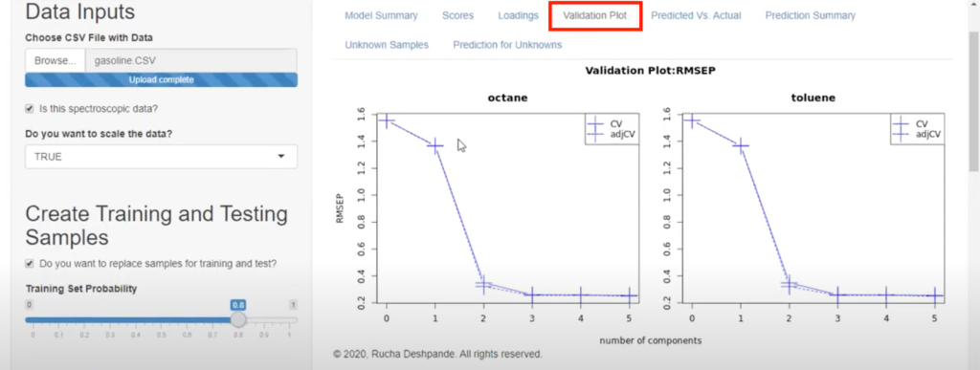Uncheck replace samples for training and test
This screenshot has height=370, width=980.
point(29,264)
